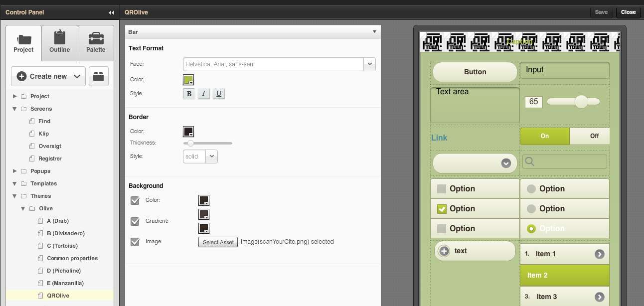Toggle bold text style button
Screen dimensions: 644x306
pos(189,94)
